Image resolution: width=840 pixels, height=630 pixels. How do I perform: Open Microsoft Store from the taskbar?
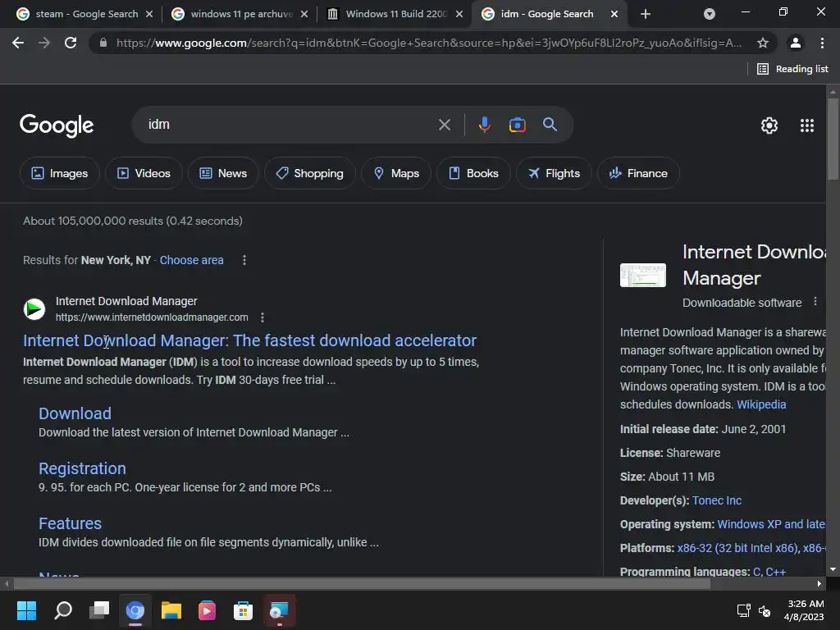tap(243, 610)
